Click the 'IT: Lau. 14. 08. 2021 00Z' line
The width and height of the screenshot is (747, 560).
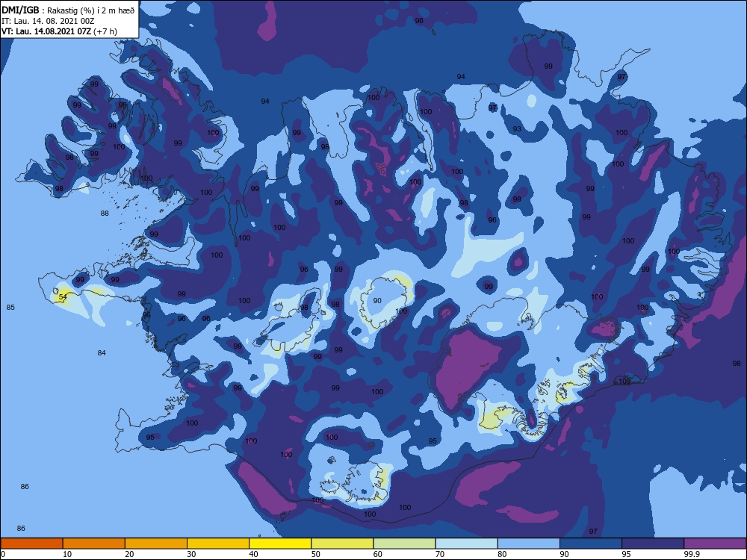[x=48, y=22]
